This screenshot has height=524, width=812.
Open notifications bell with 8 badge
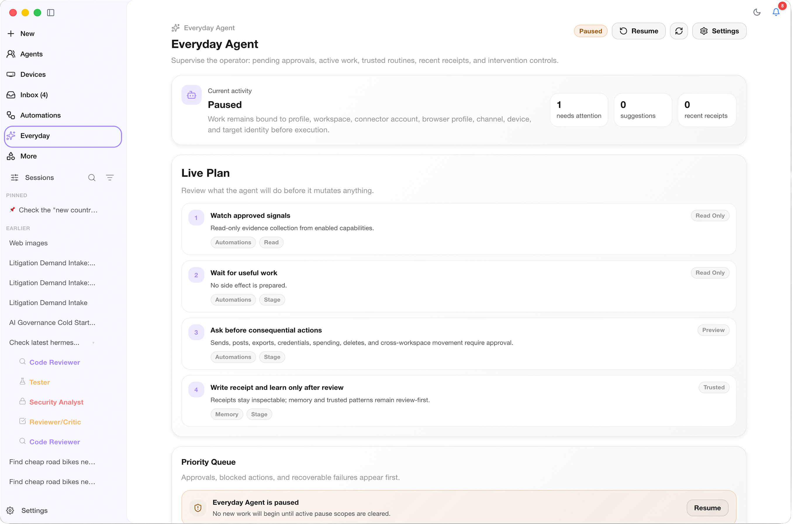click(x=776, y=12)
